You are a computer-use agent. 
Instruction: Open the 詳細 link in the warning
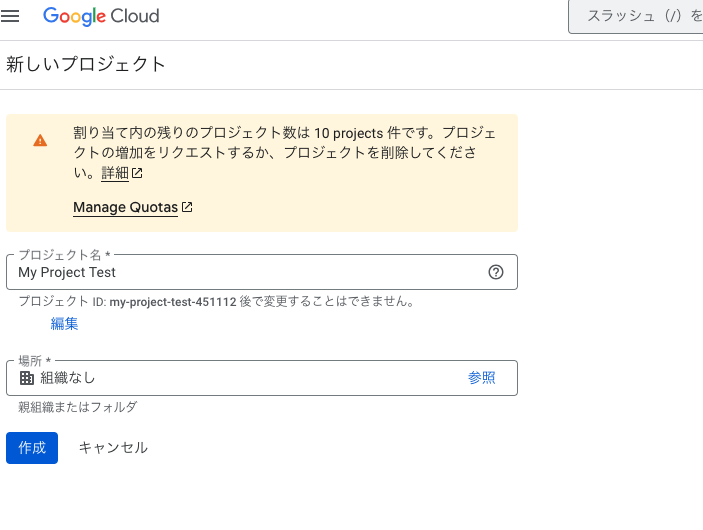(x=115, y=173)
